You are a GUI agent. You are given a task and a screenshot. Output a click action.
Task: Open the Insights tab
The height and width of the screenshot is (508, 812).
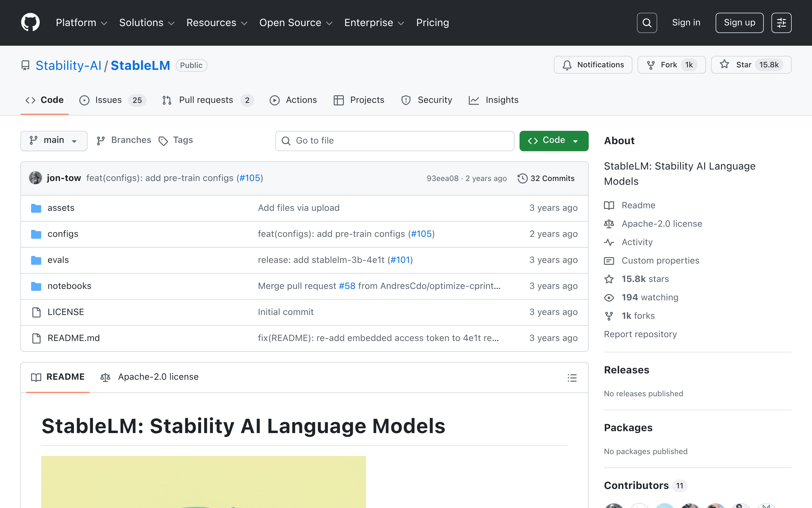point(494,100)
